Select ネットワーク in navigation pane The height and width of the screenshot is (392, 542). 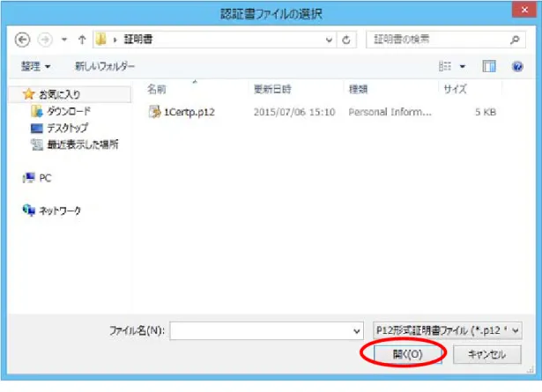coord(60,211)
